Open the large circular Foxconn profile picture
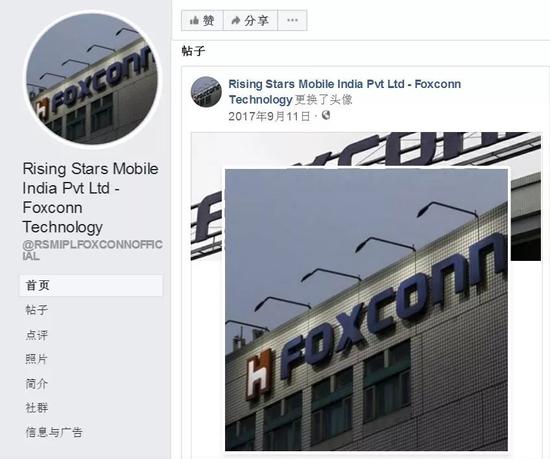 [92, 78]
